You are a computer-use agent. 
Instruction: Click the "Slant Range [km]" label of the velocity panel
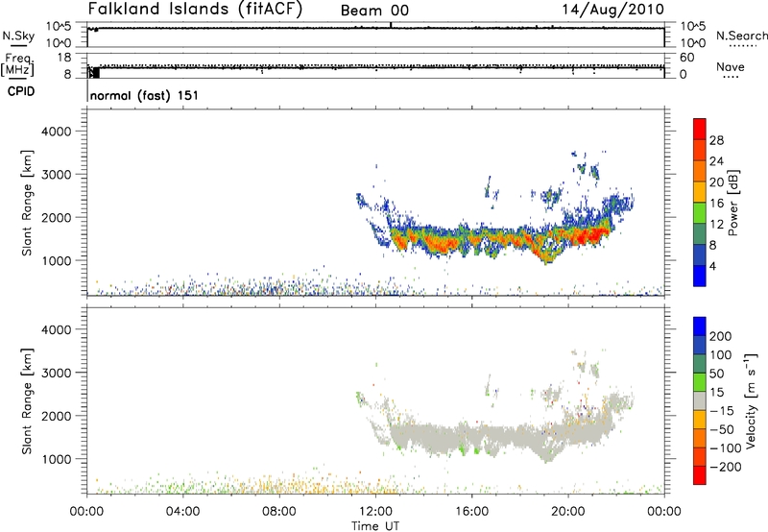click(x=27, y=401)
